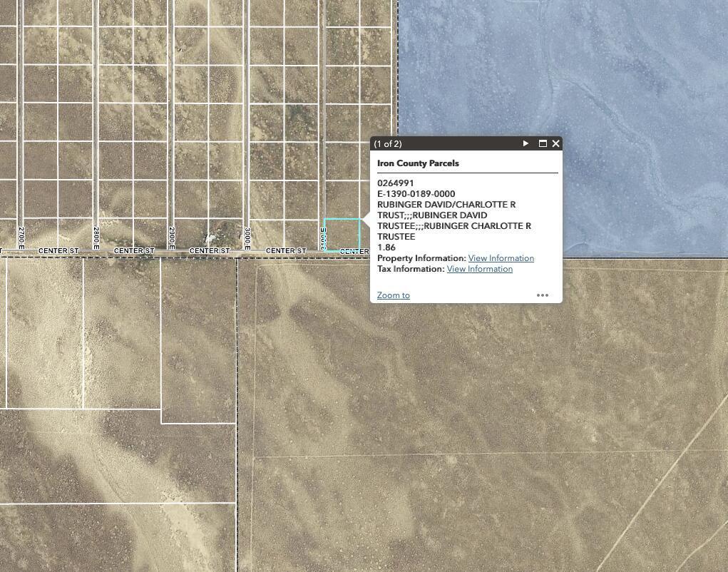This screenshot has width=728, height=572.
Task: Click the 2700 E street label
Action: (21, 238)
